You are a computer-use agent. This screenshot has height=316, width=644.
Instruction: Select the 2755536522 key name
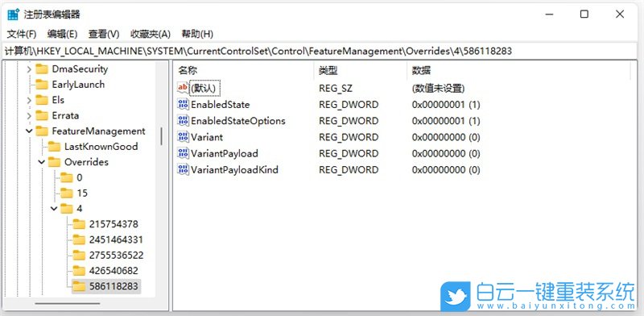pyautogui.click(x=116, y=255)
